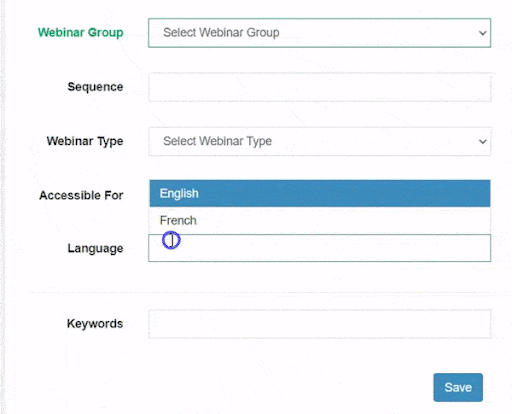This screenshot has width=512, height=414.
Task: Focus the Sequence input field
Action: [320, 87]
